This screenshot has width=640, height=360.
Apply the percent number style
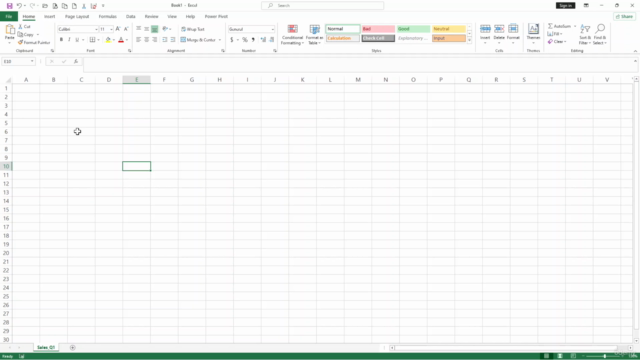245,40
